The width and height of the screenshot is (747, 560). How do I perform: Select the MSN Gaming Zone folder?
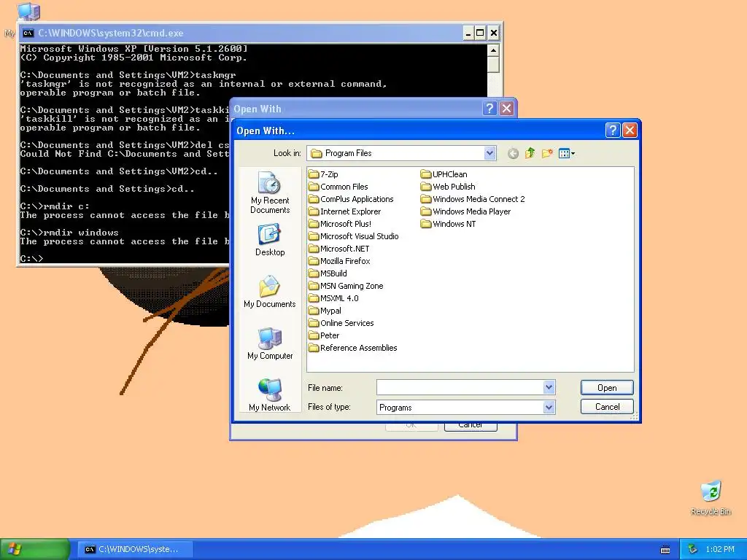coord(346,286)
